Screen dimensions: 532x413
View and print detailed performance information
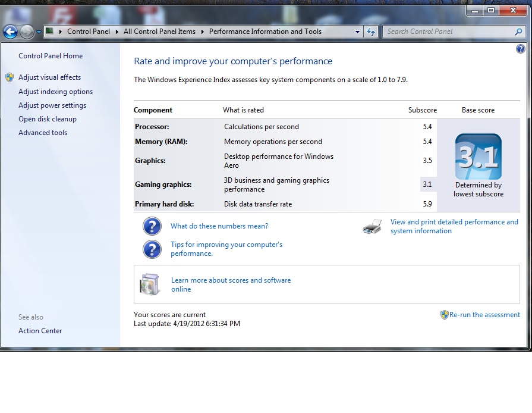click(454, 226)
